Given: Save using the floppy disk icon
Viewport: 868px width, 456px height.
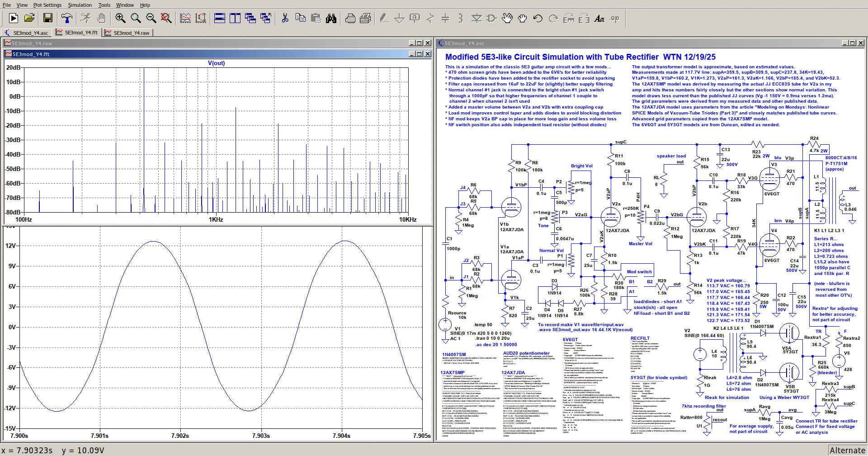Looking at the screenshot, I should pos(48,18).
